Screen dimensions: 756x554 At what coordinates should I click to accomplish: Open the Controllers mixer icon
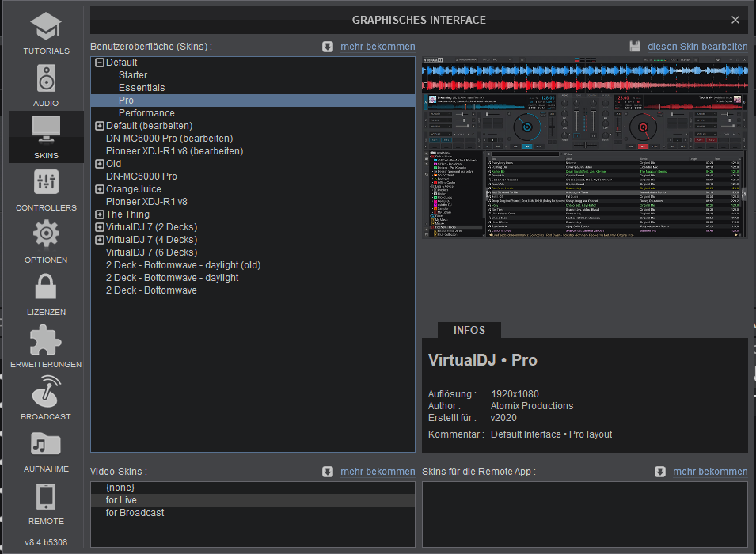pyautogui.click(x=46, y=182)
